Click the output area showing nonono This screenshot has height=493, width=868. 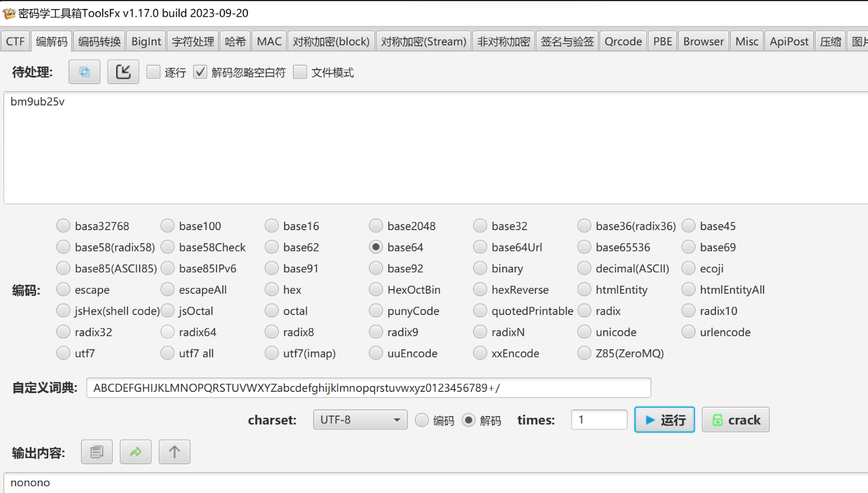pyautogui.click(x=436, y=483)
